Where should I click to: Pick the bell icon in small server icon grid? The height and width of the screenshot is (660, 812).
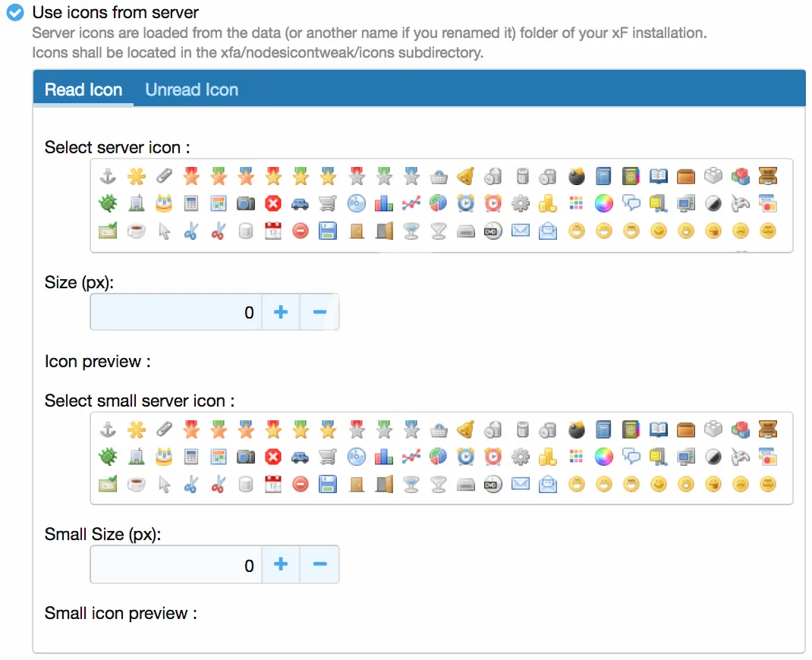(465, 430)
